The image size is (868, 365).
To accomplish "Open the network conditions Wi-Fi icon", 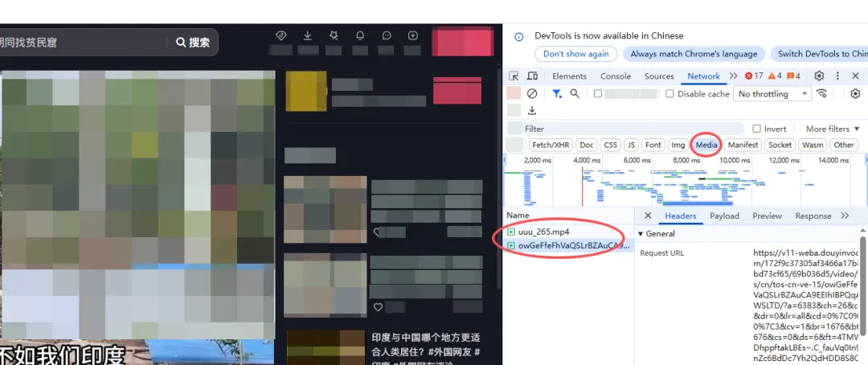I will [822, 93].
